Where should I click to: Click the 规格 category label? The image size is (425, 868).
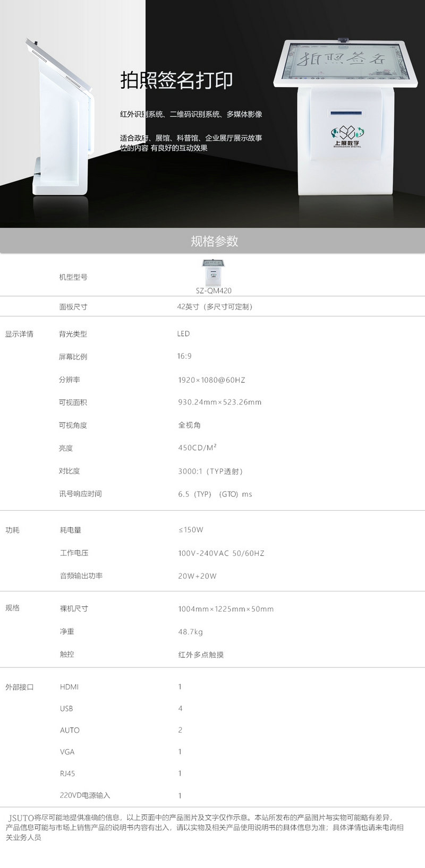coord(13,608)
